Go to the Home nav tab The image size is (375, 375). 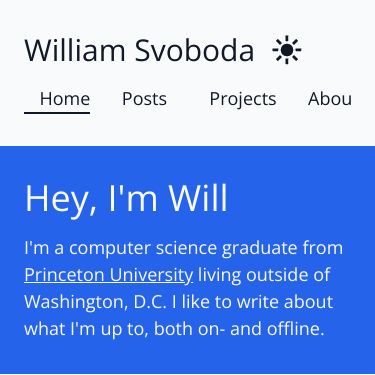tap(65, 99)
